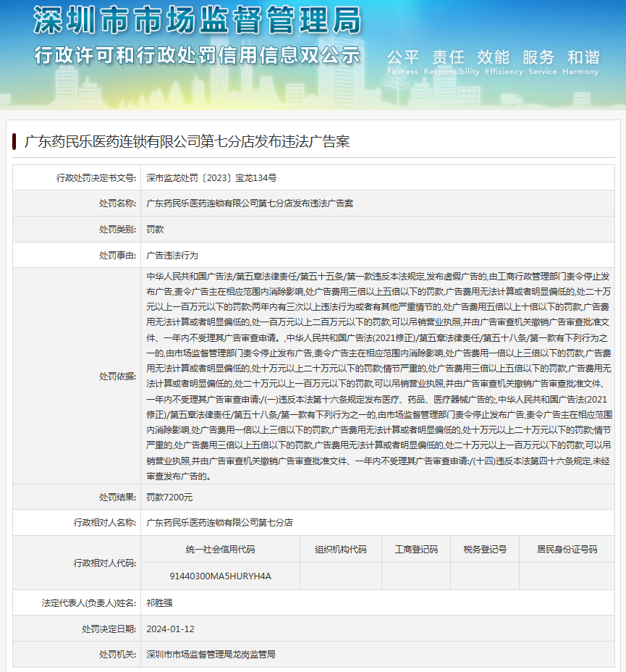Viewport: 626px width, 672px height.
Task: Select the credit code "91440300MA5HURYH4A"
Action: tap(221, 576)
